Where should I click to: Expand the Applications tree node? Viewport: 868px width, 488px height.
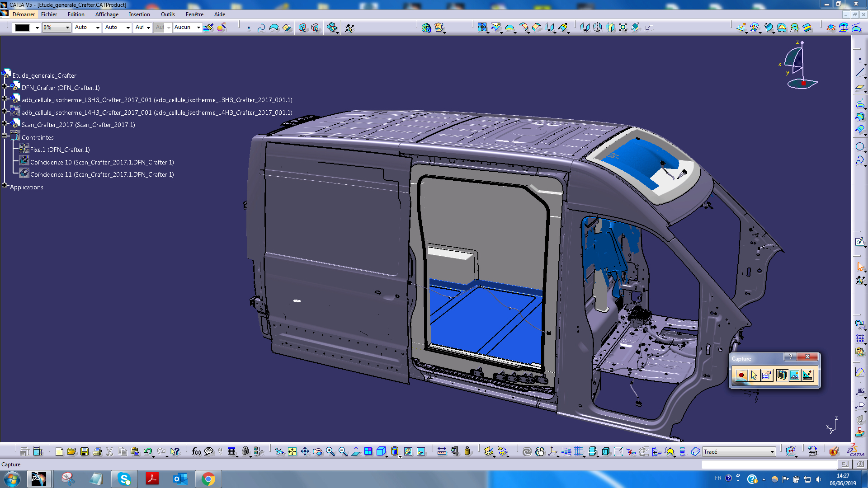tap(6, 187)
